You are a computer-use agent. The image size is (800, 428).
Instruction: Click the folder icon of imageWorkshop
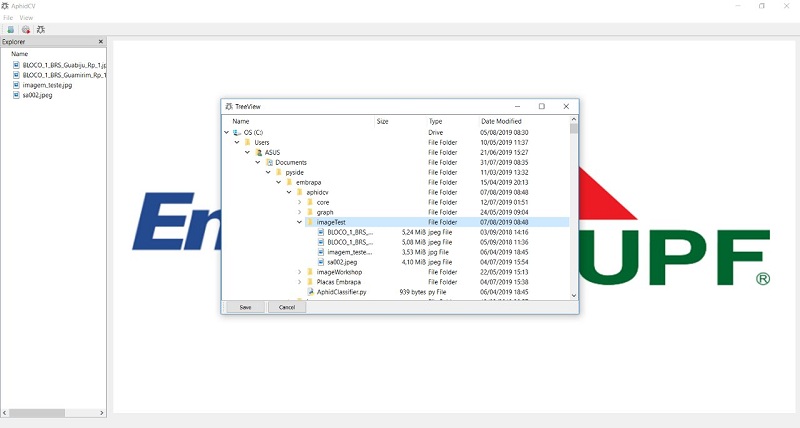pos(310,272)
